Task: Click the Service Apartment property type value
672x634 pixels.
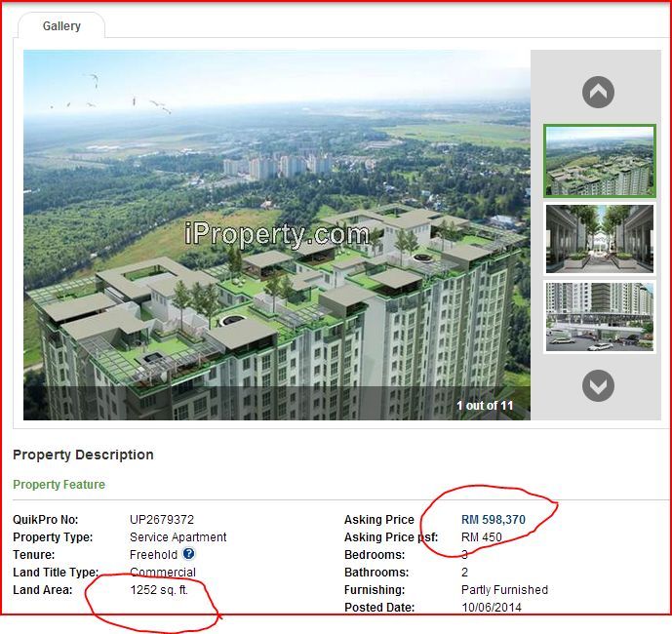Action: click(178, 537)
